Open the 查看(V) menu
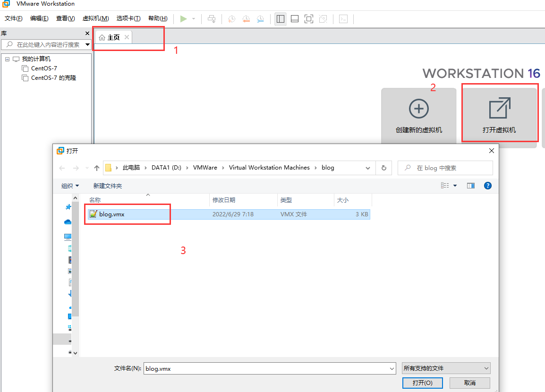This screenshot has height=392, width=545. [x=65, y=18]
